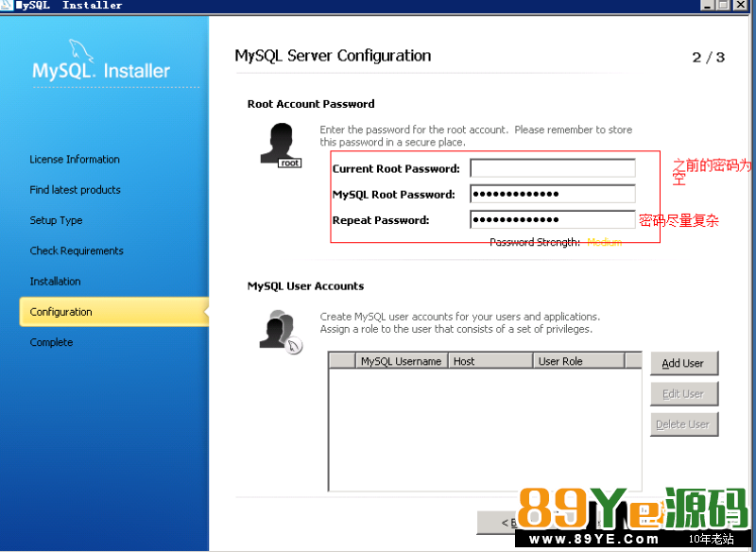Open the Check Requirements step
The width and height of the screenshot is (756, 552).
pos(77,250)
